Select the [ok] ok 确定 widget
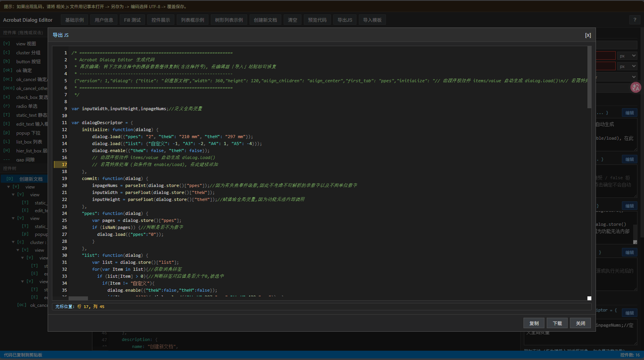This screenshot has width=644, height=360. pos(24,71)
